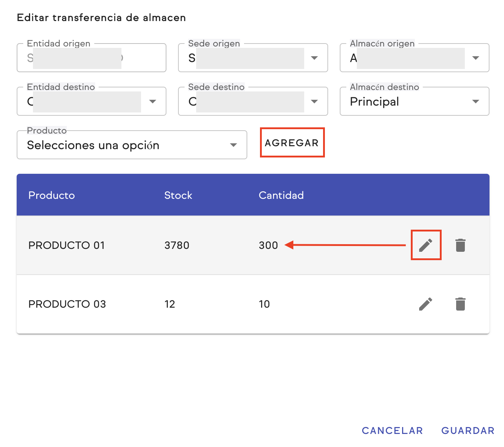
Task: Click pencil icon for PRODUCTO 03
Action: (426, 304)
